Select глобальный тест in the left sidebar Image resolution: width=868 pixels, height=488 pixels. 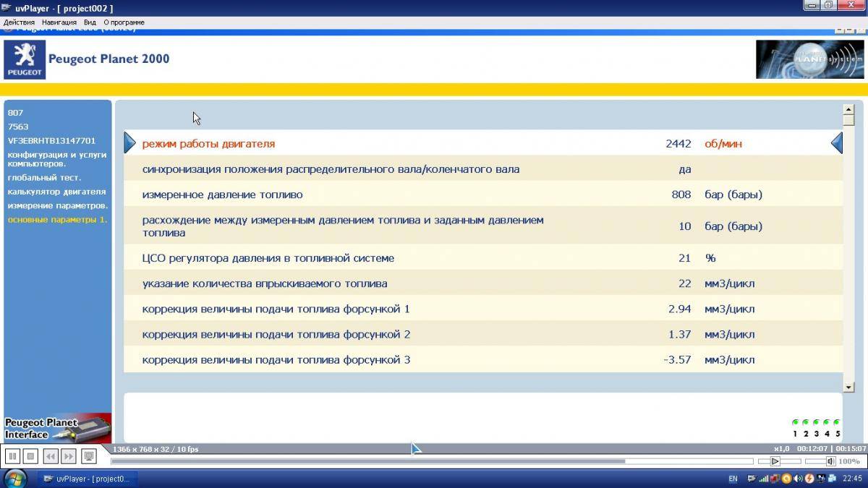click(x=44, y=177)
